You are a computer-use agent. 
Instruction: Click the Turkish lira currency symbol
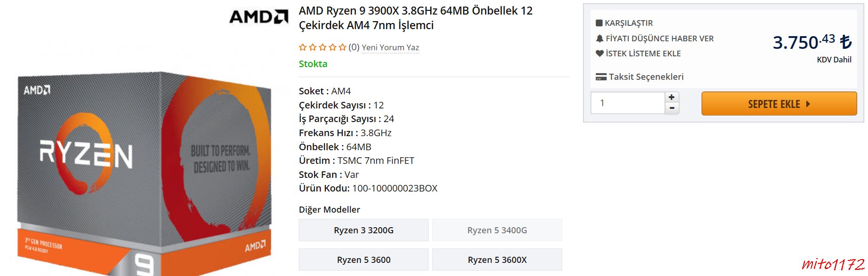pyautogui.click(x=845, y=42)
